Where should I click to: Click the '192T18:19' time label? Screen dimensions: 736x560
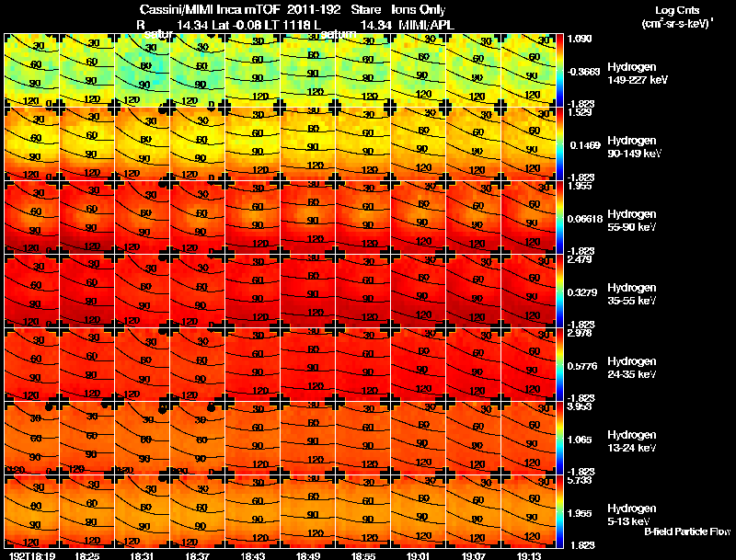[32, 555]
